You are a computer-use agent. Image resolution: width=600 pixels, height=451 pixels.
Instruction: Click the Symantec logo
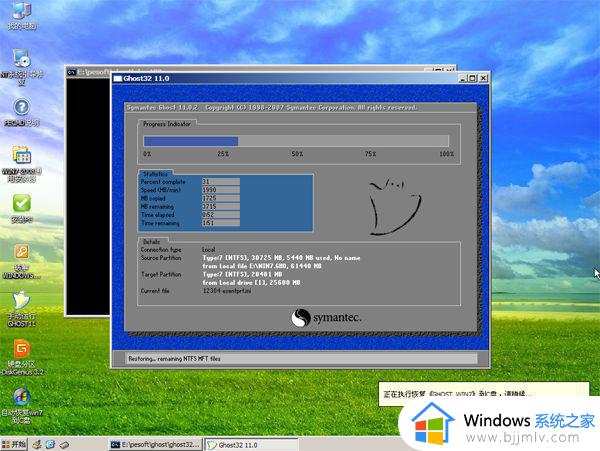click(326, 317)
